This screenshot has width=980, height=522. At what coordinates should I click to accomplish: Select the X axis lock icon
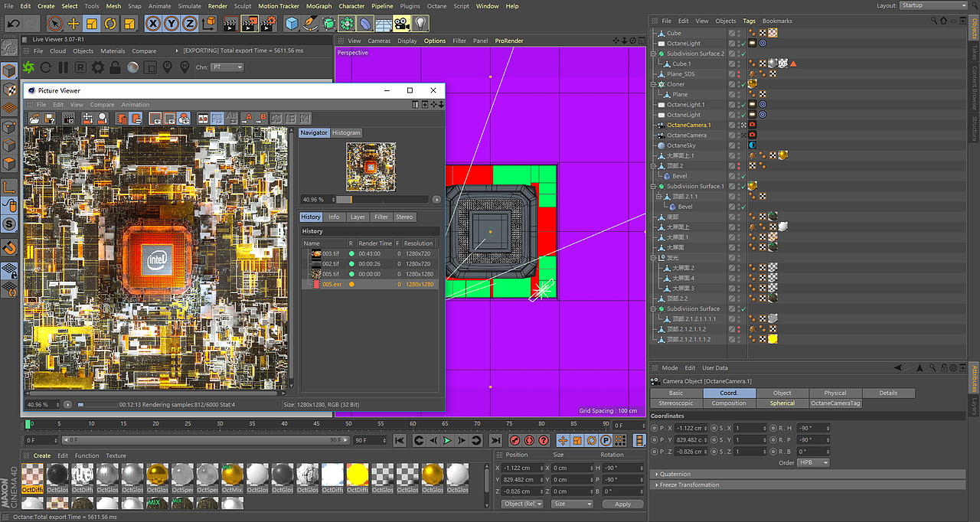tap(153, 24)
